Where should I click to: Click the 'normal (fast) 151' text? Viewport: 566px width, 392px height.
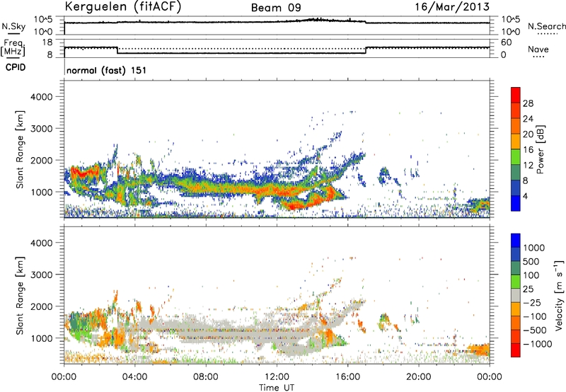(107, 70)
